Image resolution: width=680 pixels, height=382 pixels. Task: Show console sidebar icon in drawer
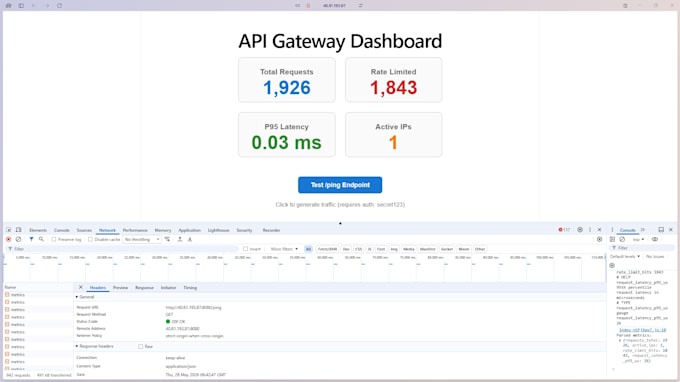612,239
